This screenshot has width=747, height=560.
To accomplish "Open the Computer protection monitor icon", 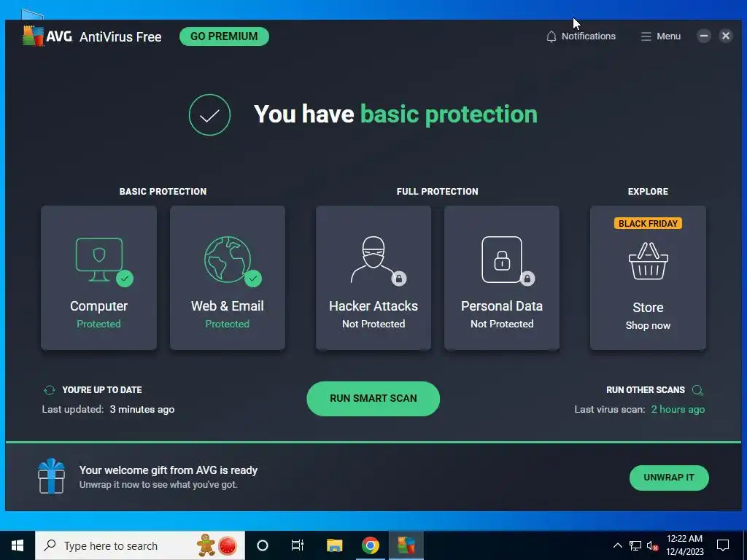I will (99, 259).
